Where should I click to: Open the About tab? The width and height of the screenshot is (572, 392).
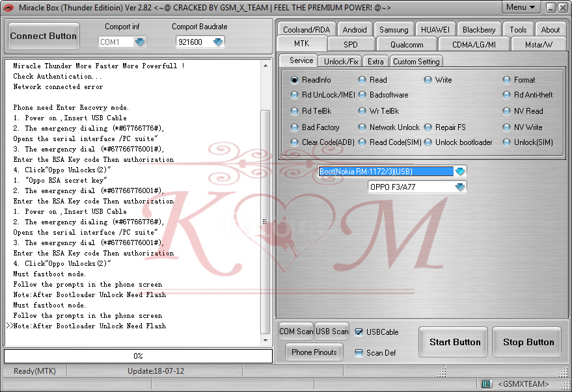550,29
